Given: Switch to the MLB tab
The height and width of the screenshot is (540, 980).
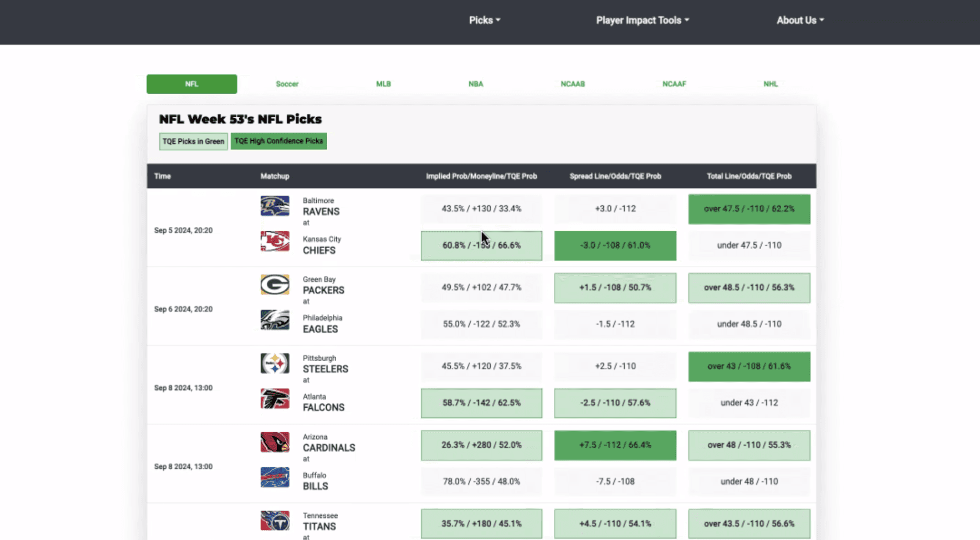Looking at the screenshot, I should [383, 84].
